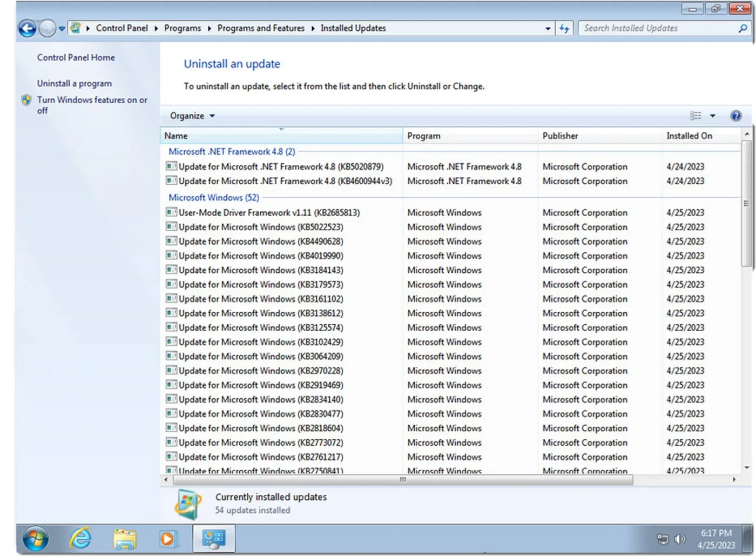Click the change view icon above the list
This screenshot has width=756, height=556.
696,115
